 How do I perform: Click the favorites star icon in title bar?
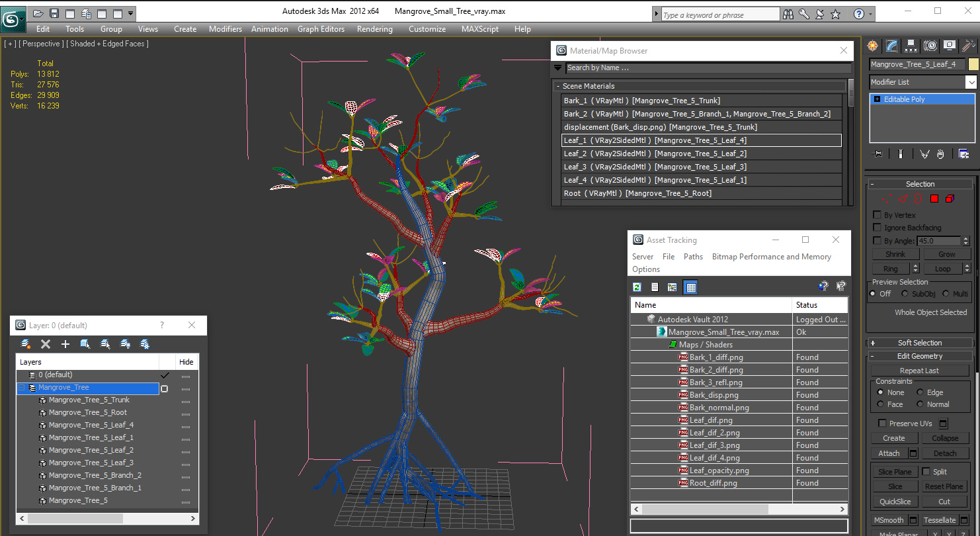point(836,14)
